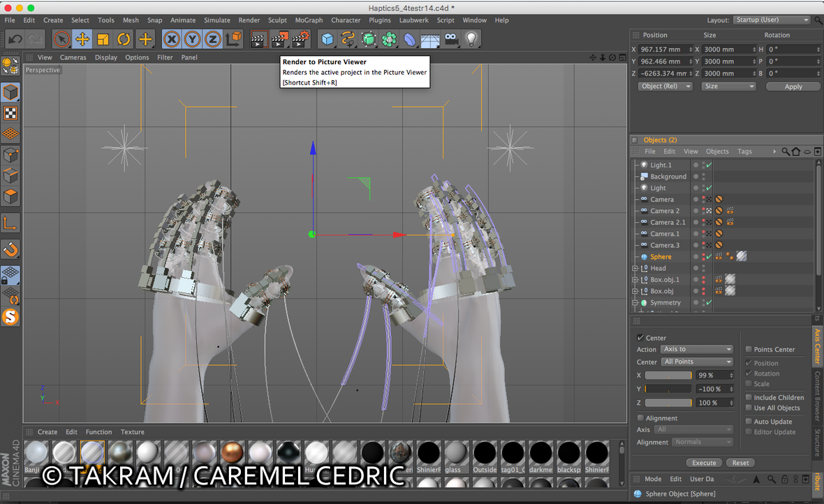Click the Light object toolbar icon

[471, 39]
